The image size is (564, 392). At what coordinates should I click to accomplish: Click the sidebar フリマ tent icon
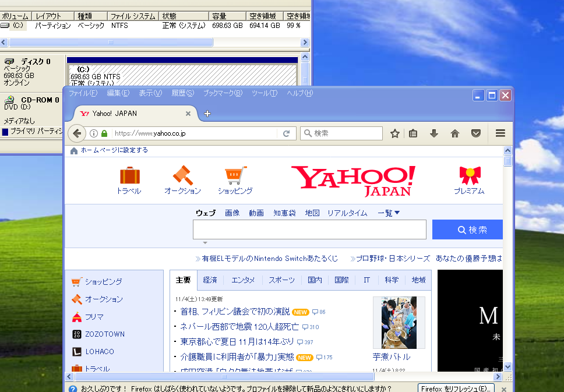[x=76, y=317]
